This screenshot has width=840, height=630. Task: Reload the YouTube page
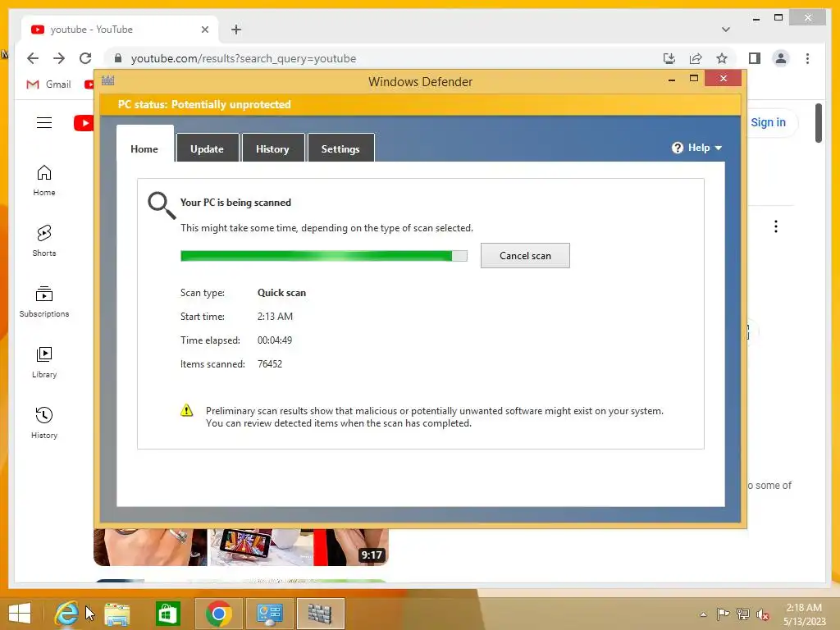85,58
